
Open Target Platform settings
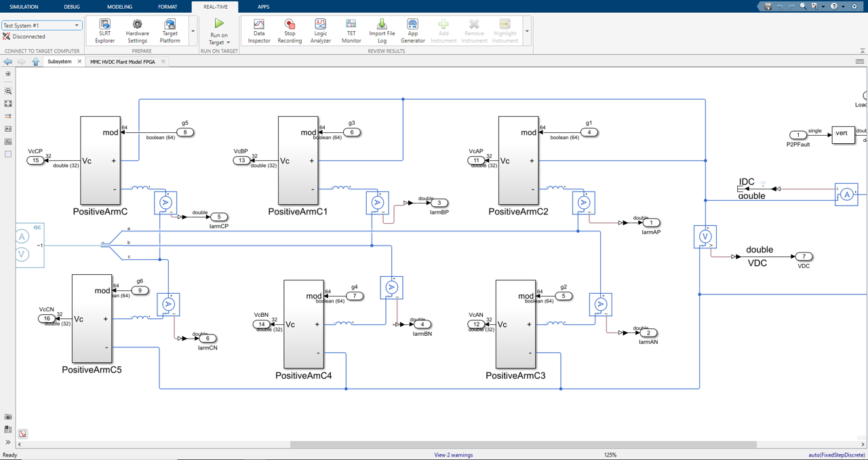(170, 32)
